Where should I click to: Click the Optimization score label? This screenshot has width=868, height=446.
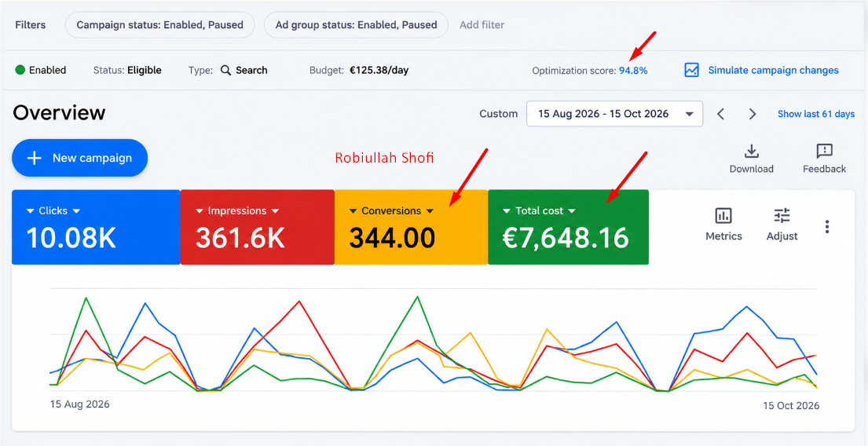(x=574, y=71)
